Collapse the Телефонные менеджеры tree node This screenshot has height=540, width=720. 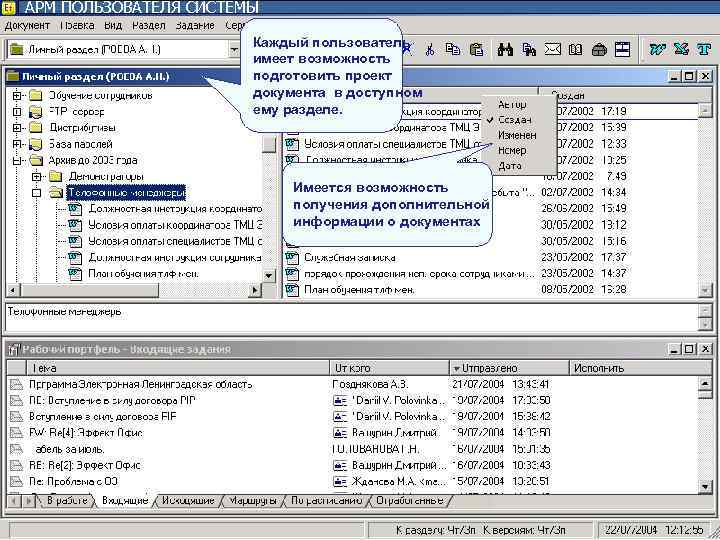37,193
